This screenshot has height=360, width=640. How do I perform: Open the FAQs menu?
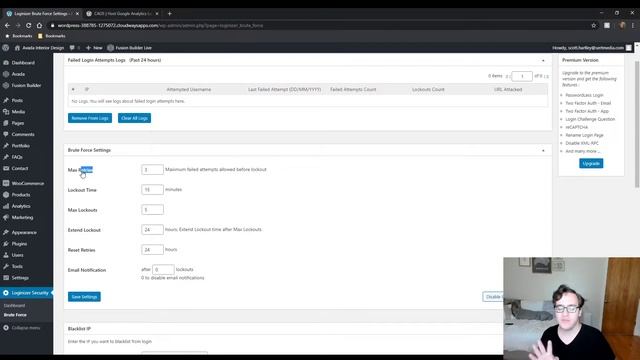pos(17,157)
